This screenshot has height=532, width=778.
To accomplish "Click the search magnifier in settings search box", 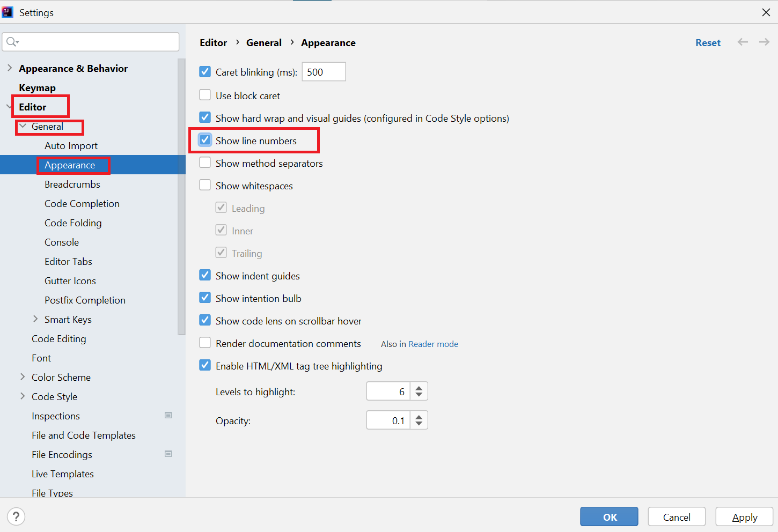I will tap(12, 42).
